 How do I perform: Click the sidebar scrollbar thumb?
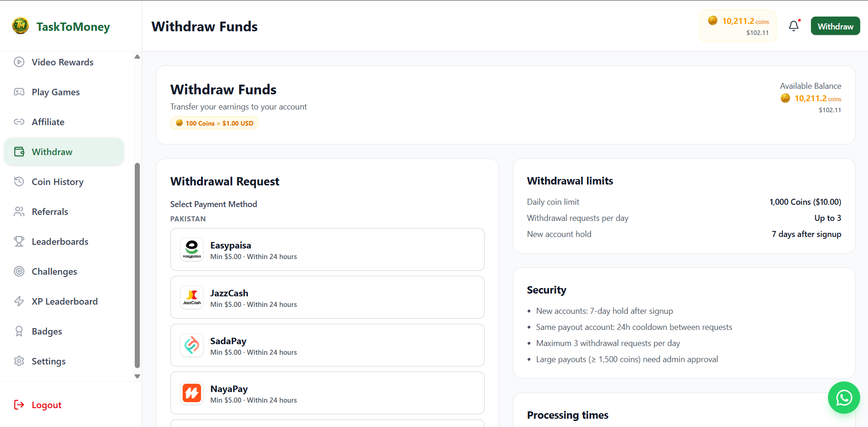(x=137, y=265)
